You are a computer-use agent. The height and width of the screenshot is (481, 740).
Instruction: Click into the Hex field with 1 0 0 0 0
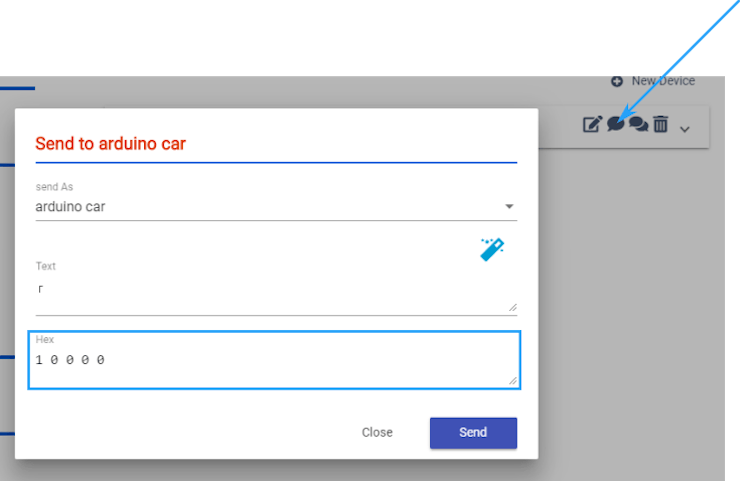click(274, 360)
